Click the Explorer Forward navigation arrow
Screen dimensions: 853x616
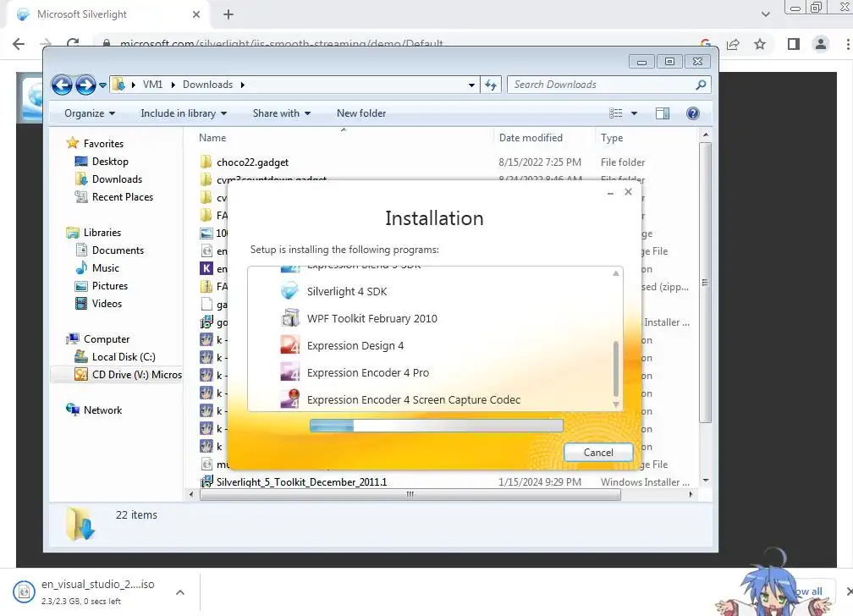[x=85, y=85]
